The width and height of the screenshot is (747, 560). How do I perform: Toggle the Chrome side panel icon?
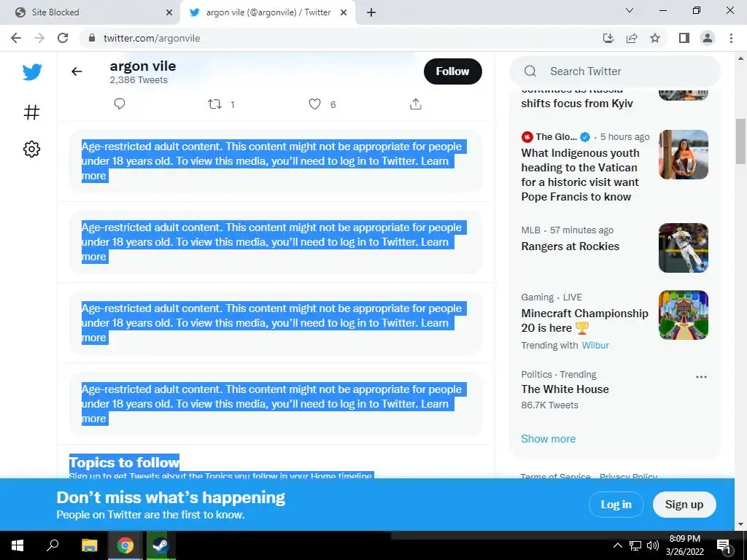click(x=684, y=38)
